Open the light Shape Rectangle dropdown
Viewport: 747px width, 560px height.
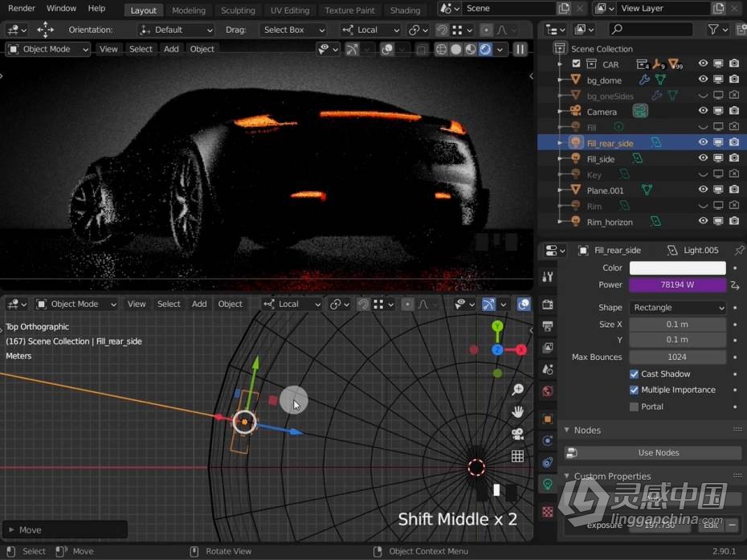click(677, 308)
